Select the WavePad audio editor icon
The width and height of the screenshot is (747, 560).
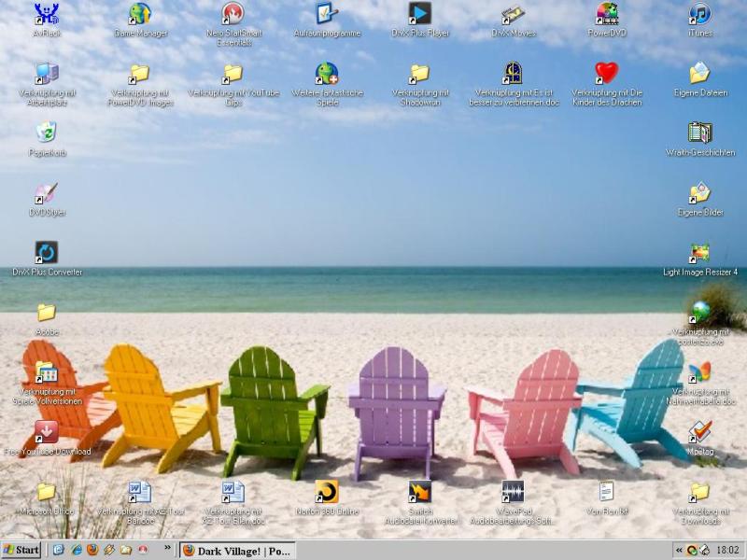tap(513, 492)
